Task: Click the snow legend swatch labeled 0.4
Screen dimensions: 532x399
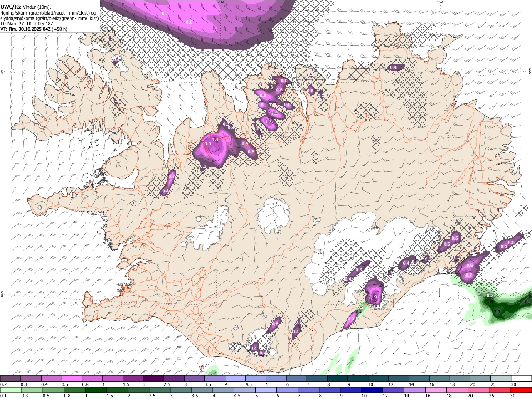Action: click(52, 379)
